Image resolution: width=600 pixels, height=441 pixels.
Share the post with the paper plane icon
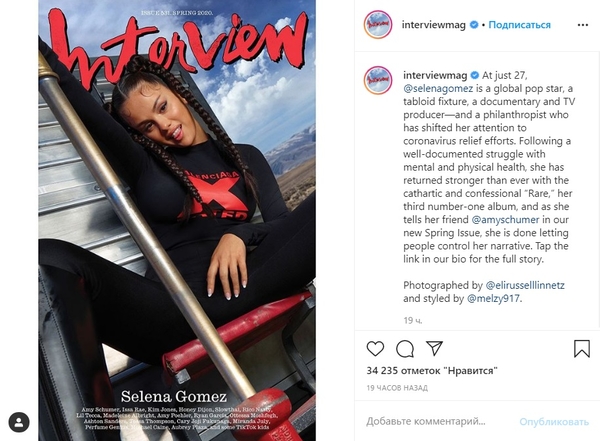pyautogui.click(x=434, y=348)
